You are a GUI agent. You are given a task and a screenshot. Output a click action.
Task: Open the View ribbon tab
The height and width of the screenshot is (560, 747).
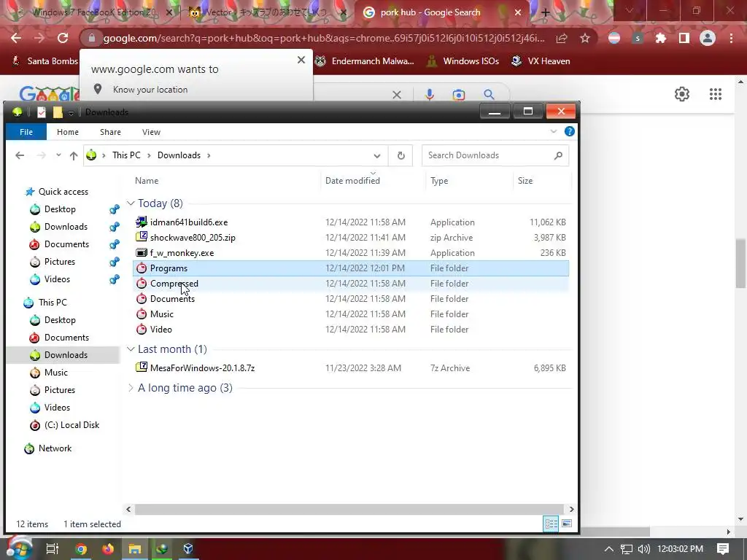pyautogui.click(x=151, y=132)
